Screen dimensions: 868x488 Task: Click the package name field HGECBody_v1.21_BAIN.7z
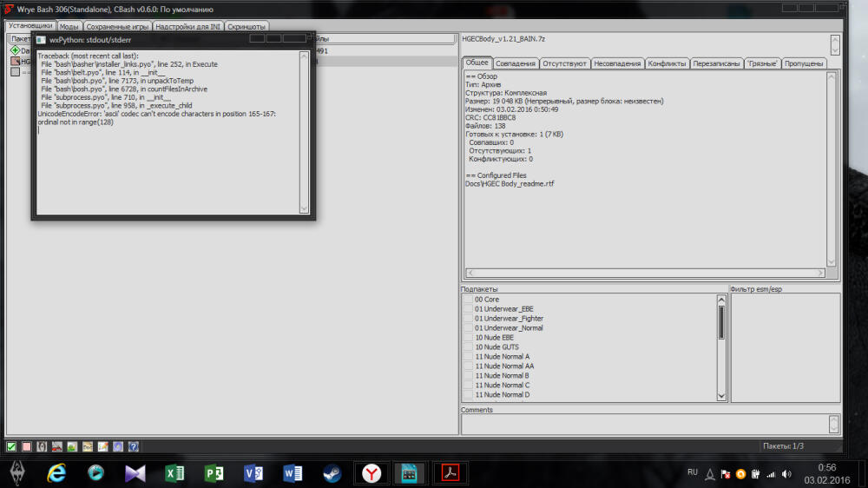[645, 45]
